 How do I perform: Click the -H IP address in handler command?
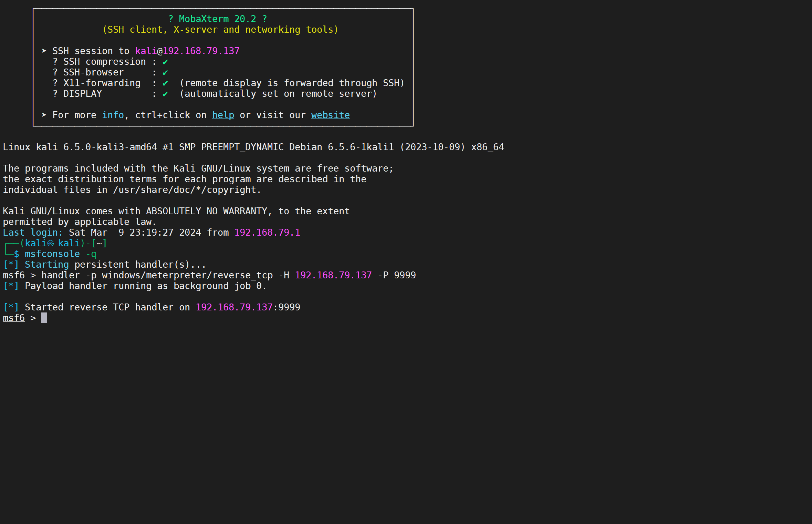point(333,275)
